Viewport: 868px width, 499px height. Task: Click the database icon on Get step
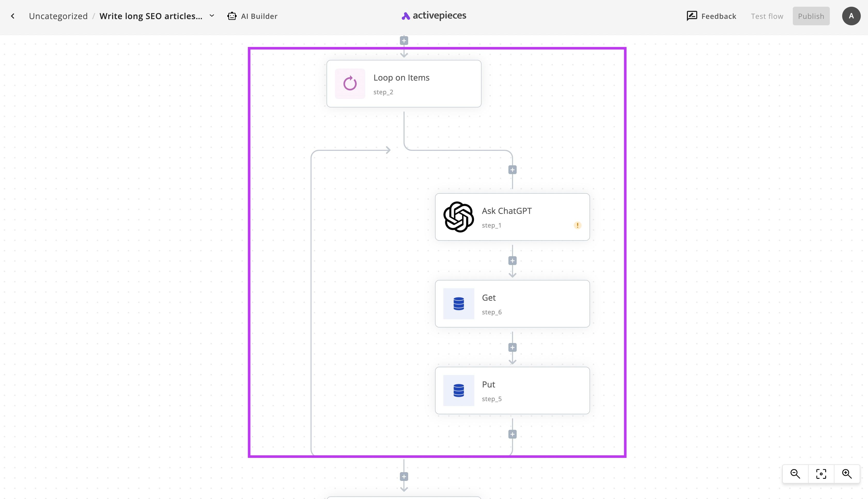pyautogui.click(x=459, y=304)
